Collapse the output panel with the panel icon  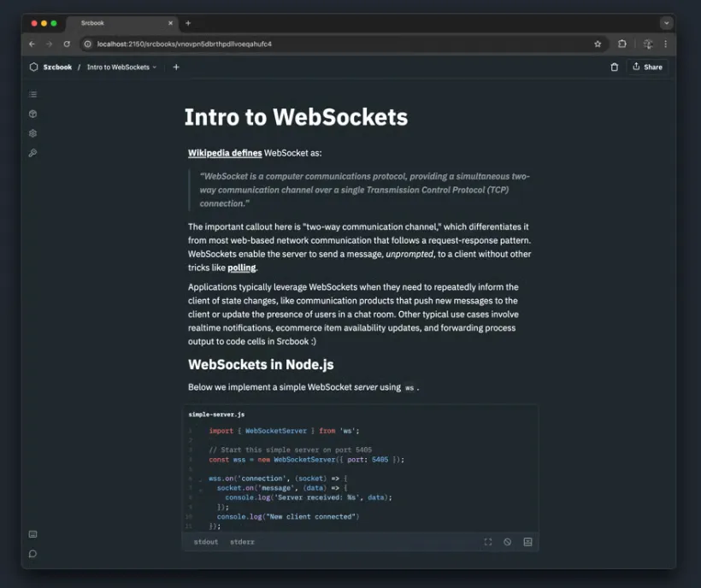[x=527, y=541]
